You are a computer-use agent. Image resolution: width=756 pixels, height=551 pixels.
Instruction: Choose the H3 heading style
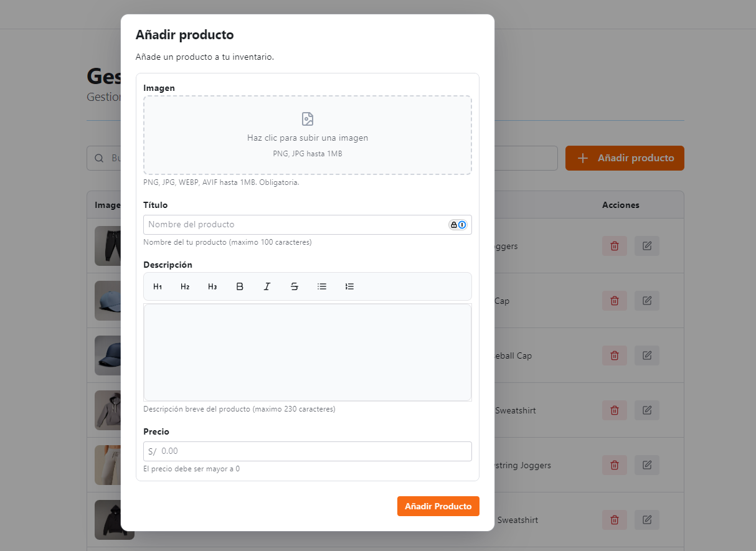[x=212, y=286]
